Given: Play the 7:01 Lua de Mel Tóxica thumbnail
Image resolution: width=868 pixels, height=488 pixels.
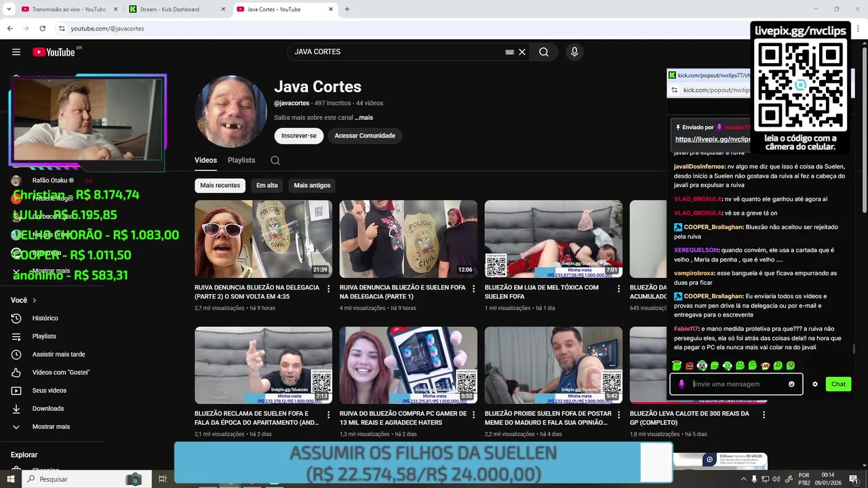Looking at the screenshot, I should pyautogui.click(x=553, y=239).
